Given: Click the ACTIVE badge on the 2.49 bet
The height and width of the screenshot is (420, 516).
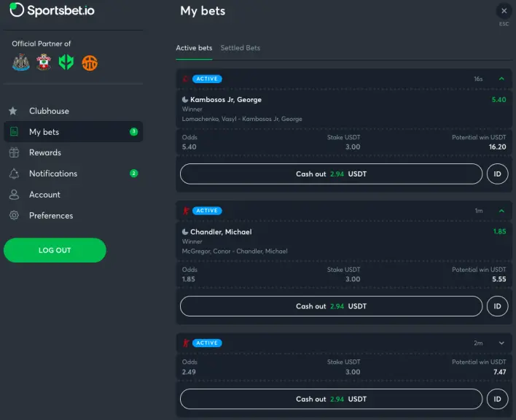Looking at the screenshot, I should click(x=207, y=343).
